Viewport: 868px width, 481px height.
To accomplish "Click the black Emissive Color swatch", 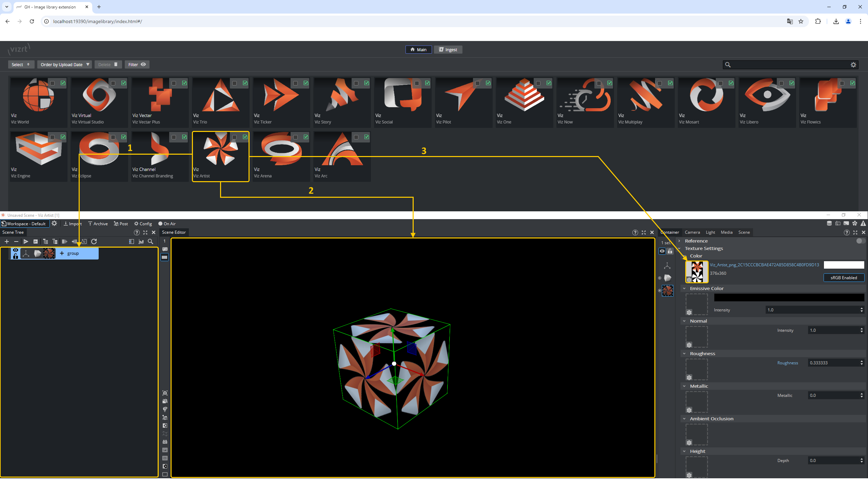I will [789, 298].
